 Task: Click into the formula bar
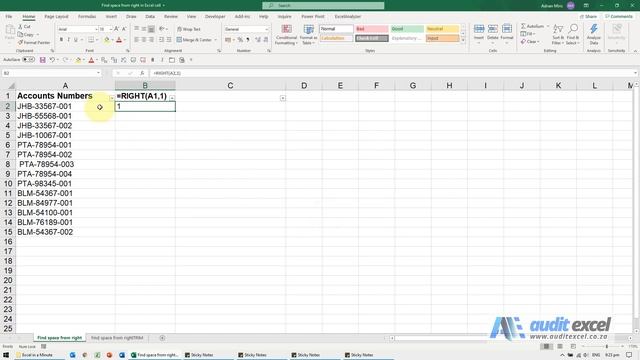392,73
